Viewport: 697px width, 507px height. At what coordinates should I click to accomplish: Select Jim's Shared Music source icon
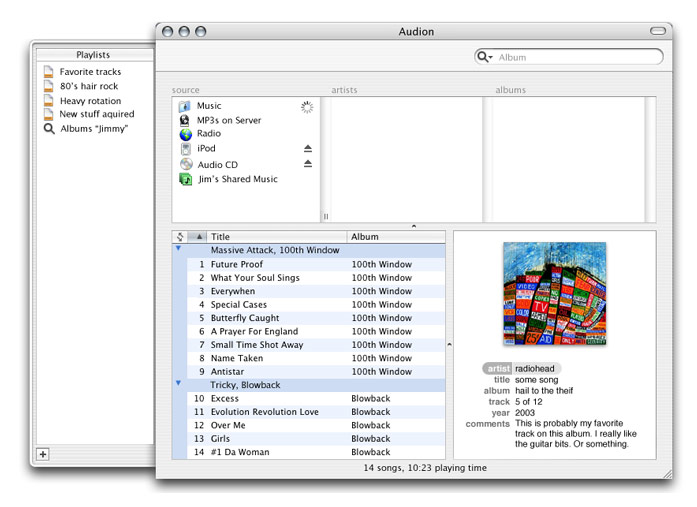coord(185,179)
